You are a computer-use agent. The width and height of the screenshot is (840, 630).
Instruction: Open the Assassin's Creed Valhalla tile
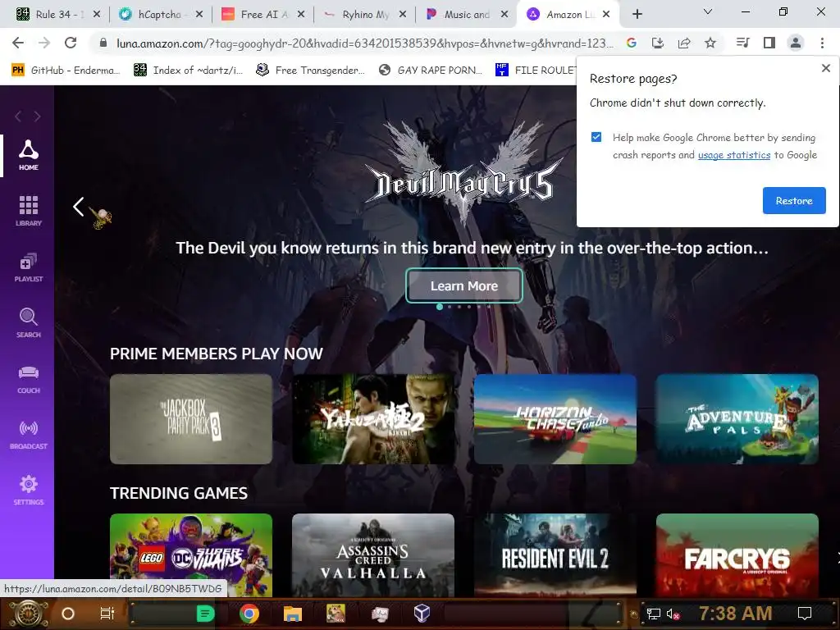click(x=373, y=555)
